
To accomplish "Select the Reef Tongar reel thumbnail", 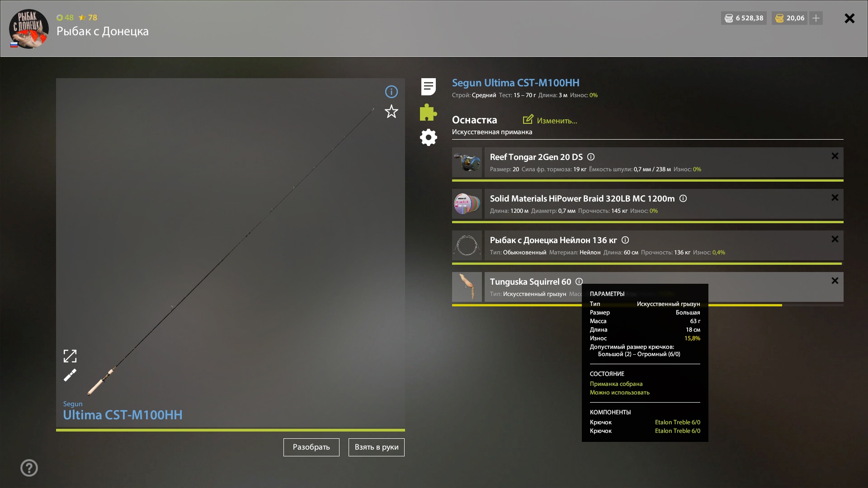I will pos(467,162).
